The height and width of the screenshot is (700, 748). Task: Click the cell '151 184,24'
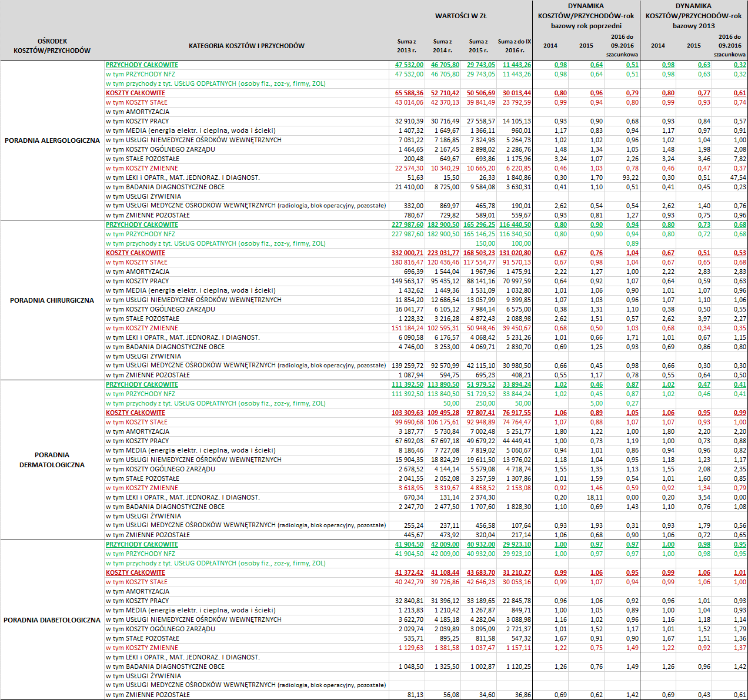[x=407, y=328]
